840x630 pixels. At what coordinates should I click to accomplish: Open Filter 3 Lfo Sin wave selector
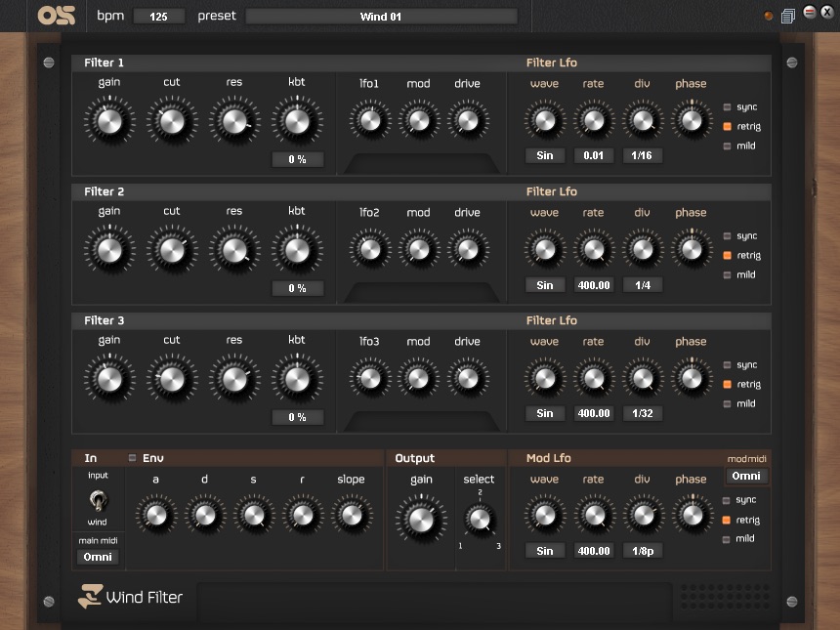[x=545, y=413]
